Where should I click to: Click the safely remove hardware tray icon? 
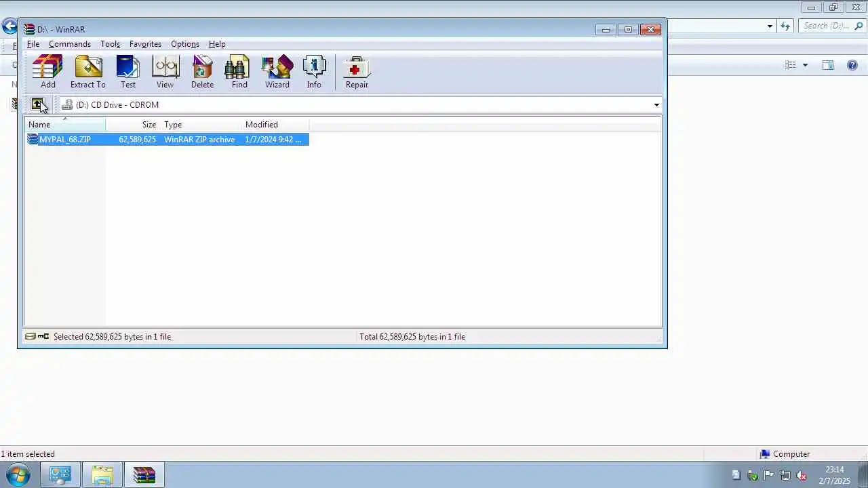pyautogui.click(x=752, y=475)
